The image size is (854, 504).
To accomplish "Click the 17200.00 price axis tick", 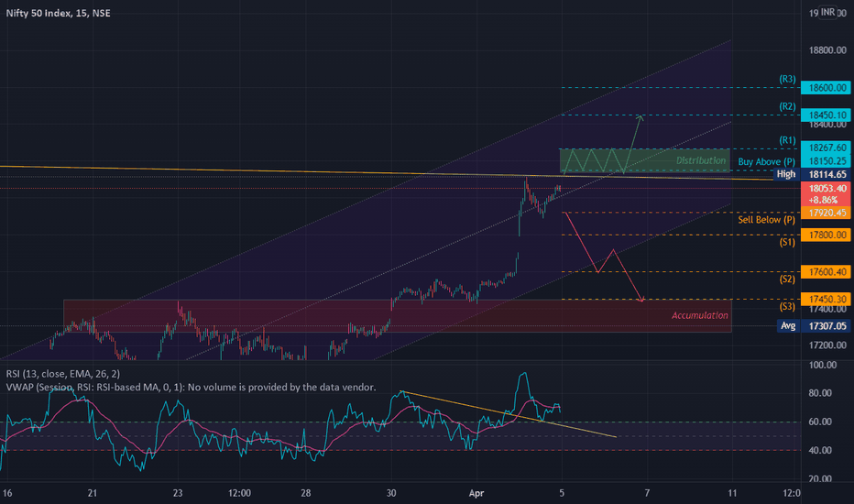I will [x=827, y=345].
